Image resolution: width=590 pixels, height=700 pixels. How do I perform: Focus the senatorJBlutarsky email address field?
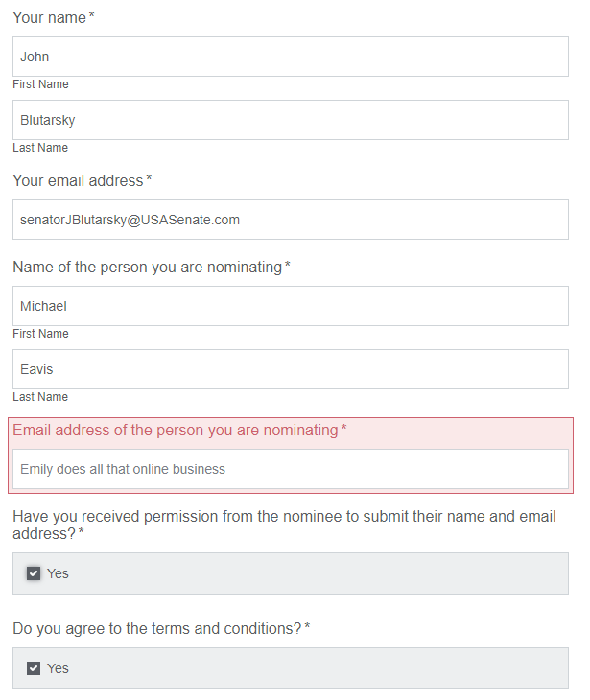pos(291,220)
